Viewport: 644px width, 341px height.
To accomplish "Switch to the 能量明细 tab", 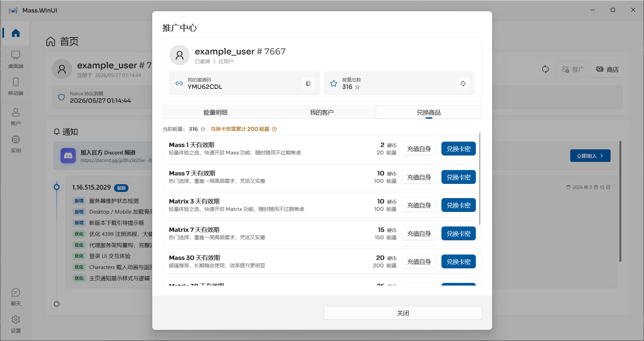I will pos(215,112).
